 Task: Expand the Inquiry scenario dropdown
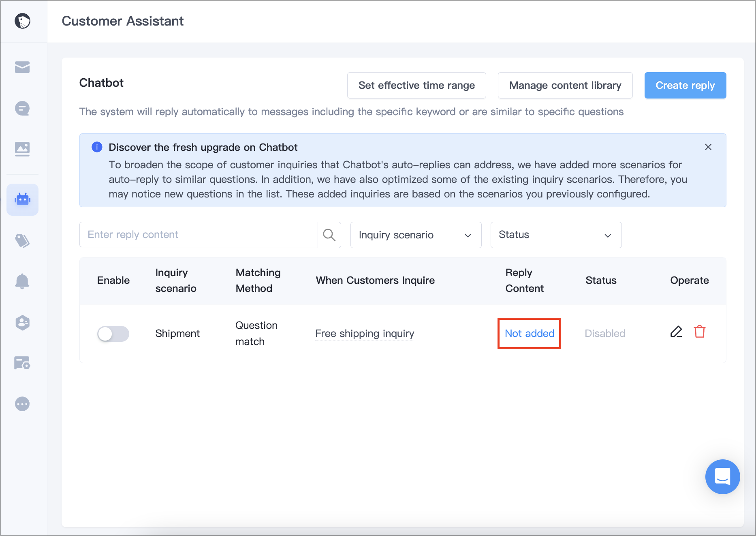click(x=416, y=235)
